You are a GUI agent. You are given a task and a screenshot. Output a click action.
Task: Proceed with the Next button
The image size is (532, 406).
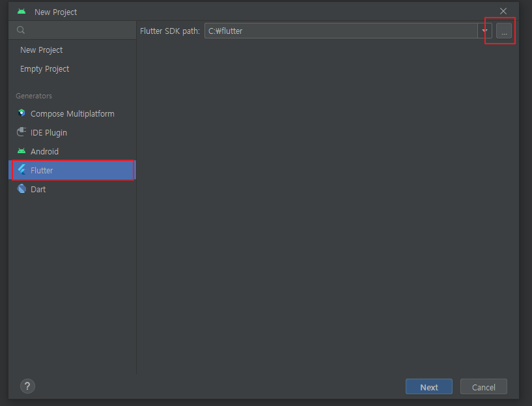coord(429,386)
